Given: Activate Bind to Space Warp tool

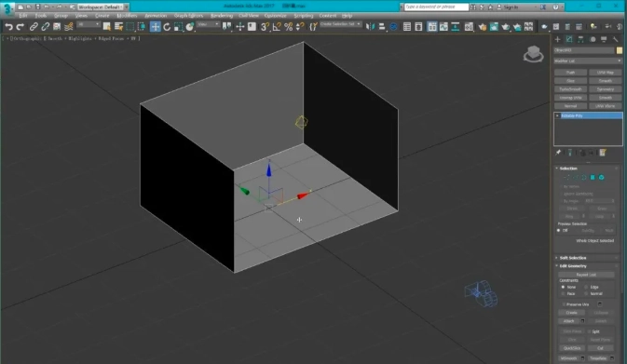Looking at the screenshot, I should pyautogui.click(x=68, y=27).
